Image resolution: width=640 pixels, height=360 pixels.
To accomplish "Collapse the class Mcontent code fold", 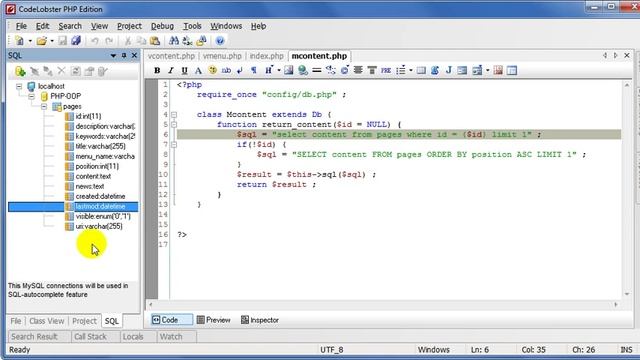I will (x=174, y=115).
